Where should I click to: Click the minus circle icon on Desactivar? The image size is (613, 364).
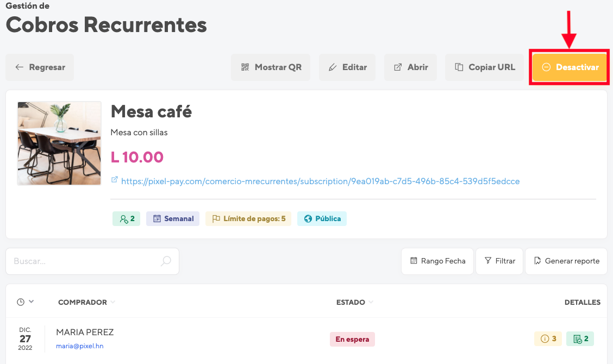[x=547, y=67]
